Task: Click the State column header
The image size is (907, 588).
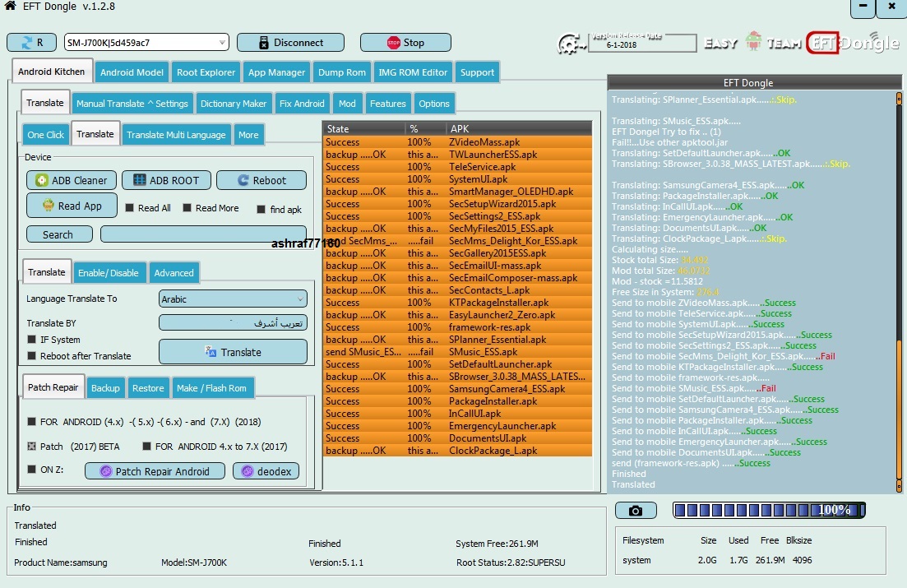Action: pos(363,128)
